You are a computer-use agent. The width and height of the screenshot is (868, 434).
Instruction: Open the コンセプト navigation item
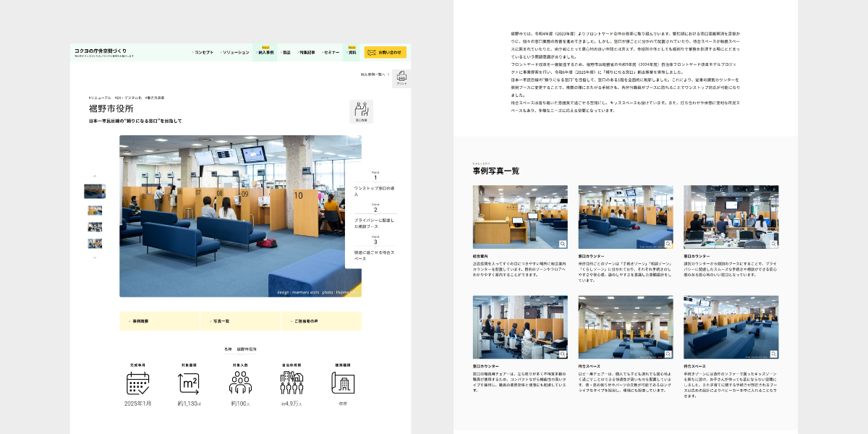tap(203, 52)
